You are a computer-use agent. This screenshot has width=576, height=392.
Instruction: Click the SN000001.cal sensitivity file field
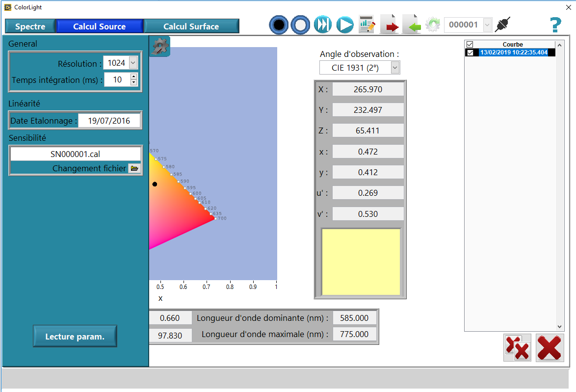click(x=75, y=154)
